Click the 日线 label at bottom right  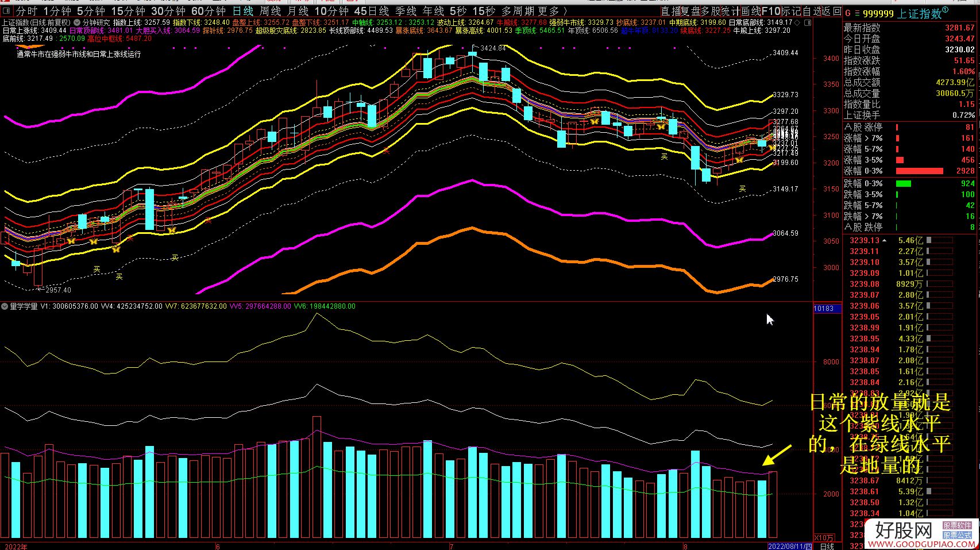[x=828, y=546]
